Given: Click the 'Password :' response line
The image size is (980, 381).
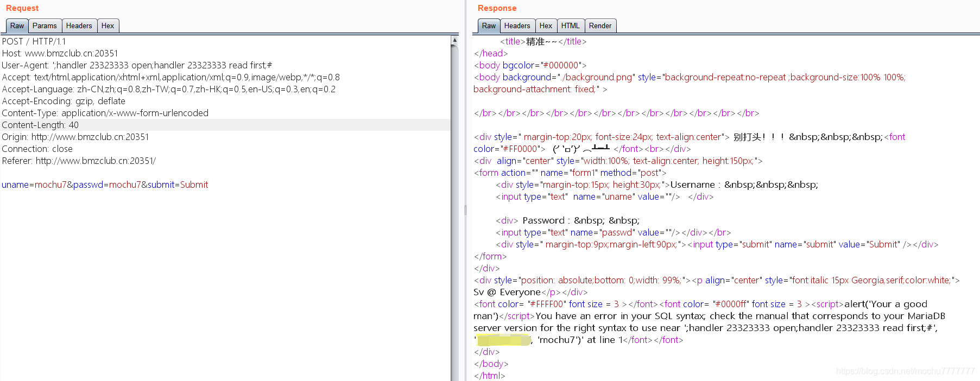Looking at the screenshot, I should pyautogui.click(x=567, y=220).
